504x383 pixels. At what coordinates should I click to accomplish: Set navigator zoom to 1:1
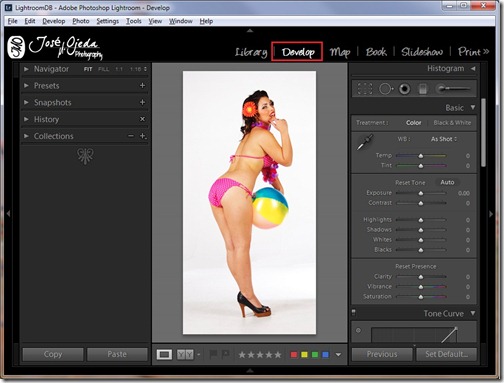[x=119, y=69]
